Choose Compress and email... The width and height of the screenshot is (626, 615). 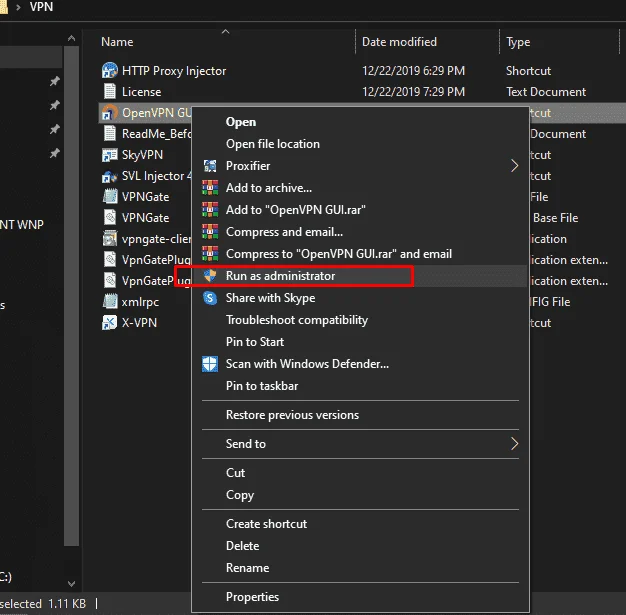284,232
